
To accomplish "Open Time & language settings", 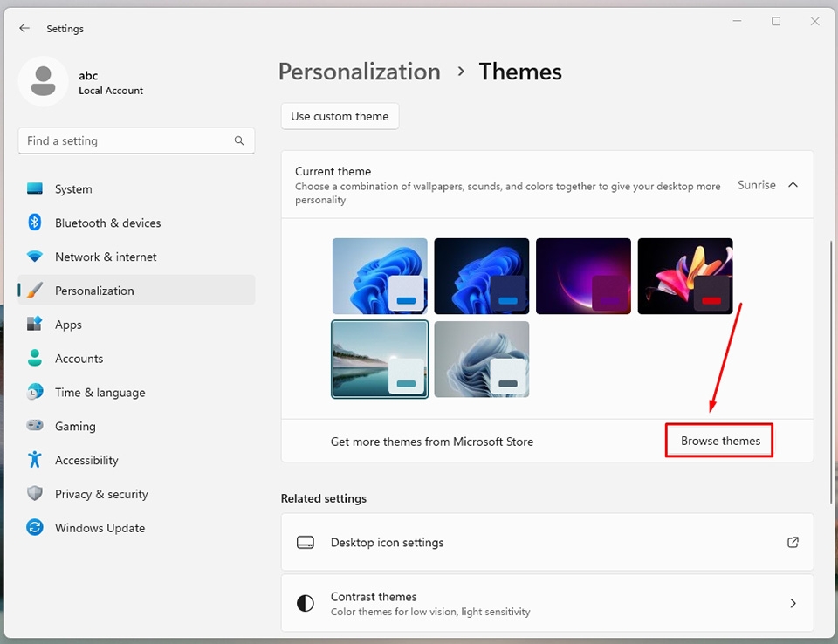I will 136,392.
